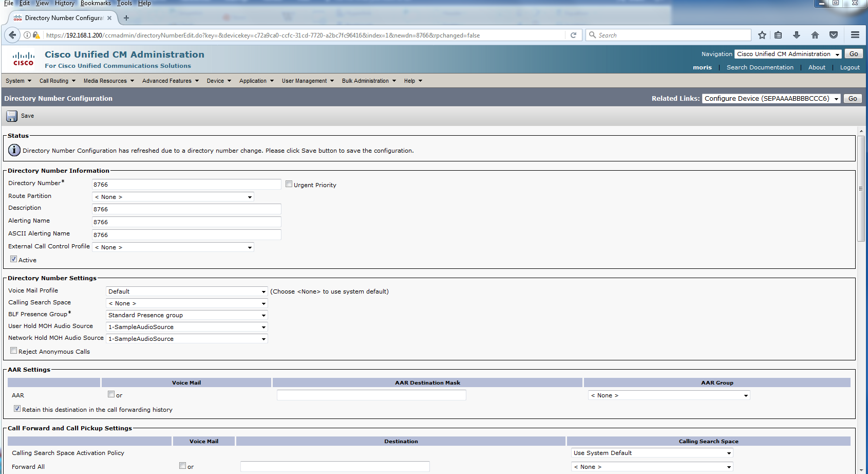Screen dimensions: 868x474
Task: Uncheck the Active checkbox
Action: click(14, 259)
